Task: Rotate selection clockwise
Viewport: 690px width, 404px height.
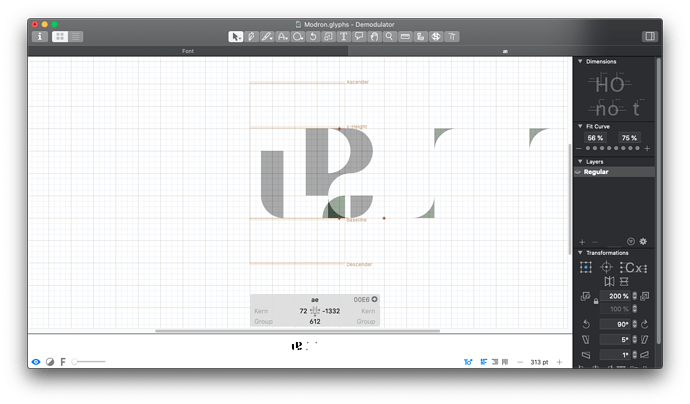Action: pos(645,324)
